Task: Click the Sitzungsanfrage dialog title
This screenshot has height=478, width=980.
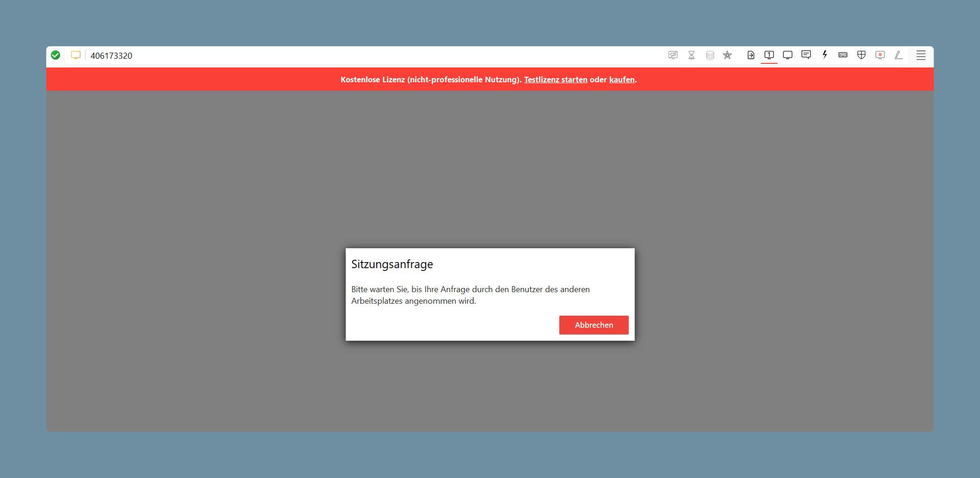Action: point(392,264)
